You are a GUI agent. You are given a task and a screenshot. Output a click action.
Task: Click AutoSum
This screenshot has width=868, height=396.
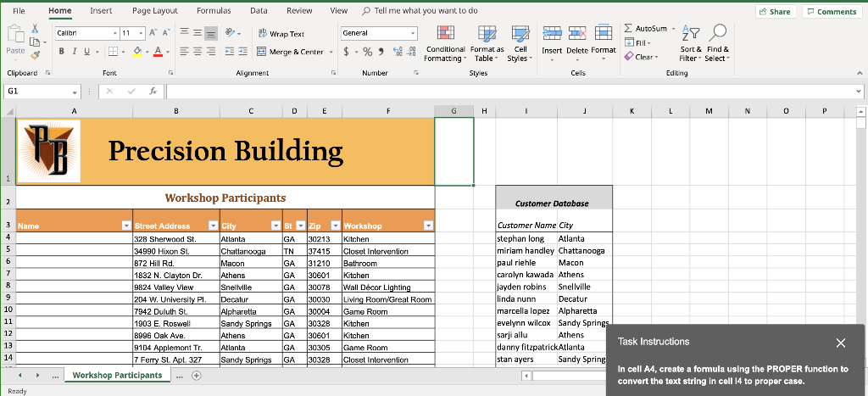click(x=647, y=28)
